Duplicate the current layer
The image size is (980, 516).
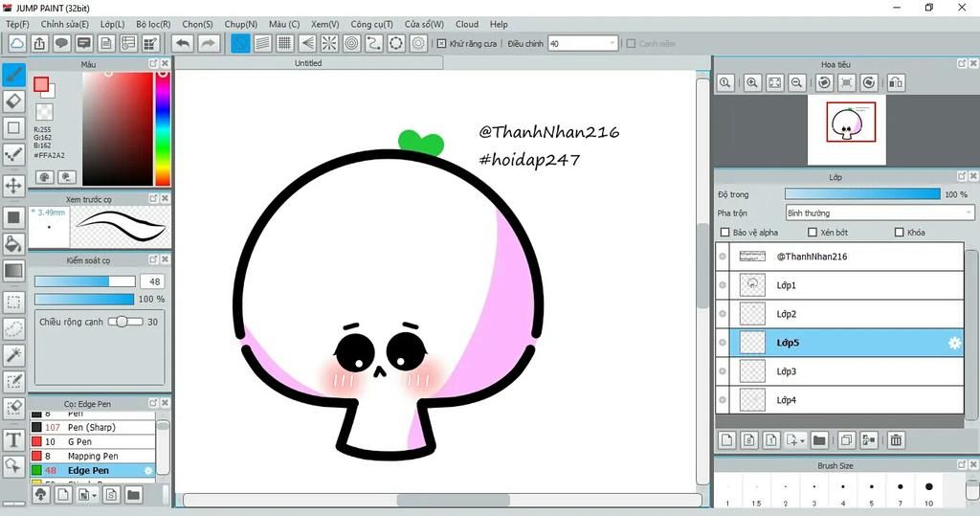[x=847, y=440]
